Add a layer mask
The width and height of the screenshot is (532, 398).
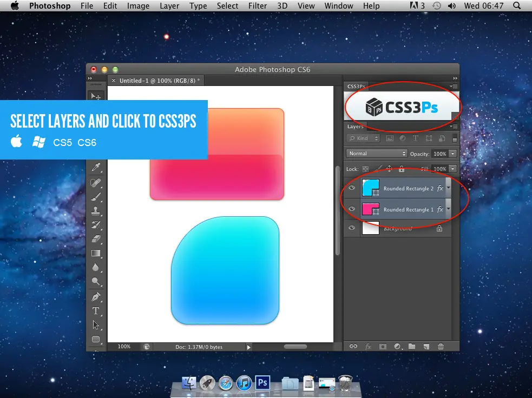point(383,346)
